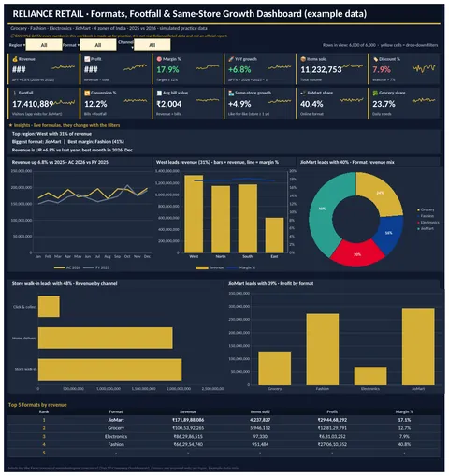Click the 17,410,889 footfall value
The width and height of the screenshot is (449, 476).
pos(33,104)
